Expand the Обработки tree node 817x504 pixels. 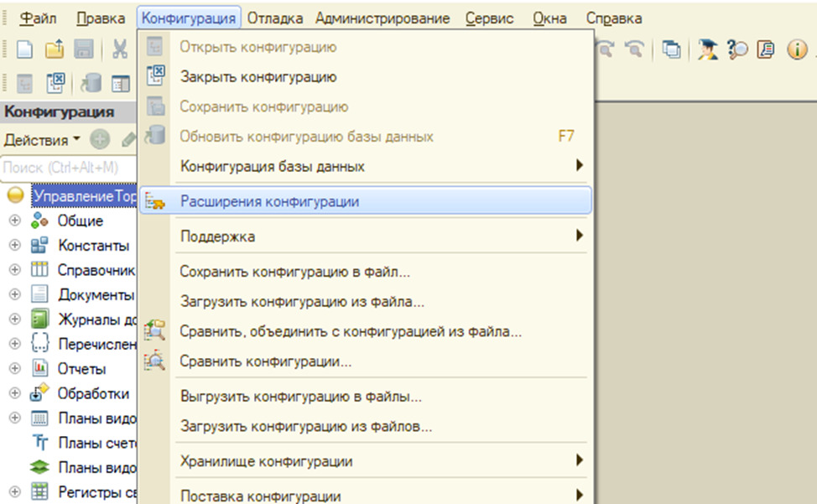tap(15, 393)
